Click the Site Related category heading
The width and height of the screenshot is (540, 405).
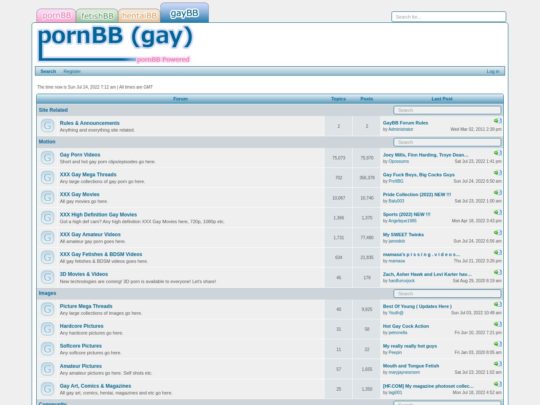pyautogui.click(x=53, y=110)
